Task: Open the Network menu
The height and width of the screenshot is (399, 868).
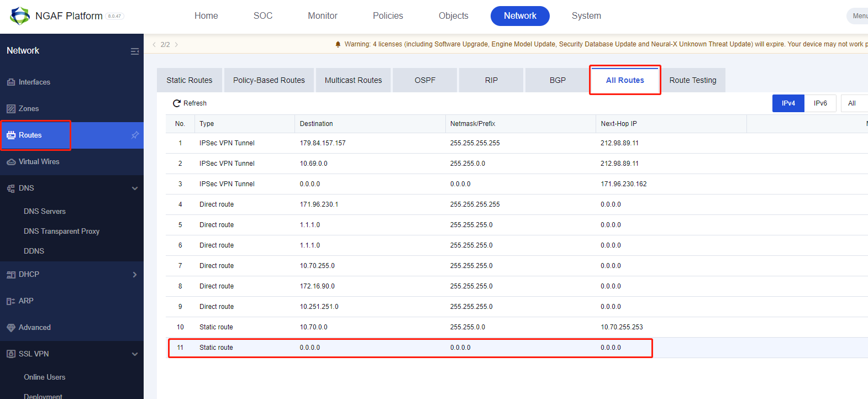Action: [x=520, y=16]
